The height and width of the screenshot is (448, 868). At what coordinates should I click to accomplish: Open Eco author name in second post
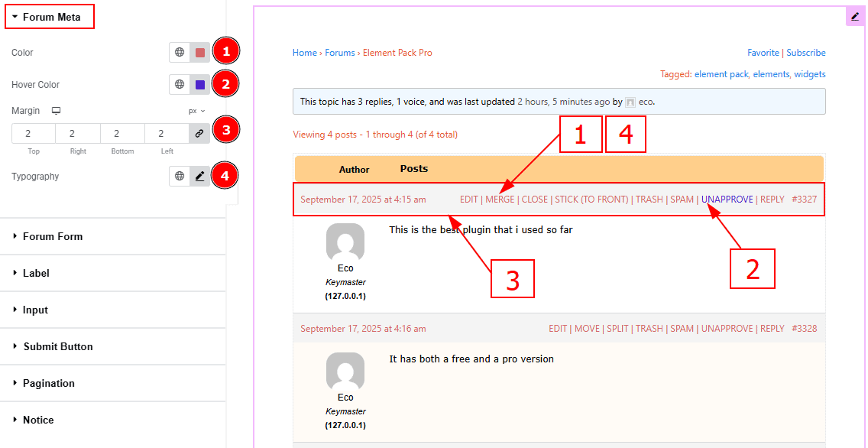[345, 398]
